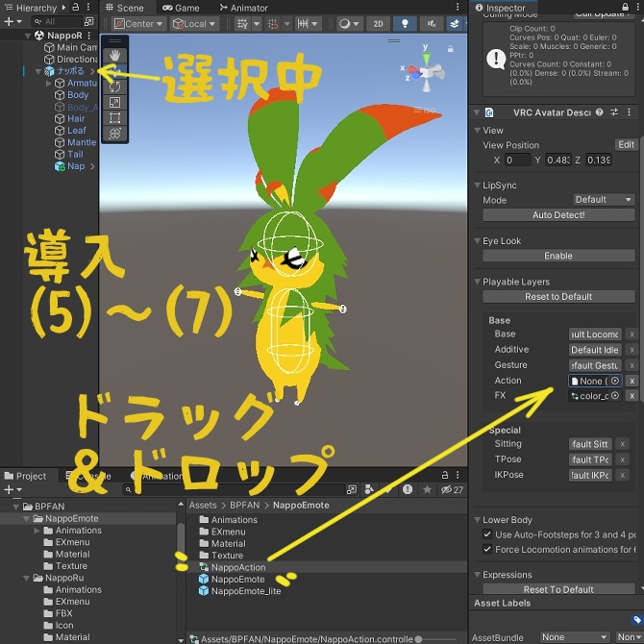Click the grid visibility icon
644x644 pixels.
242,24
